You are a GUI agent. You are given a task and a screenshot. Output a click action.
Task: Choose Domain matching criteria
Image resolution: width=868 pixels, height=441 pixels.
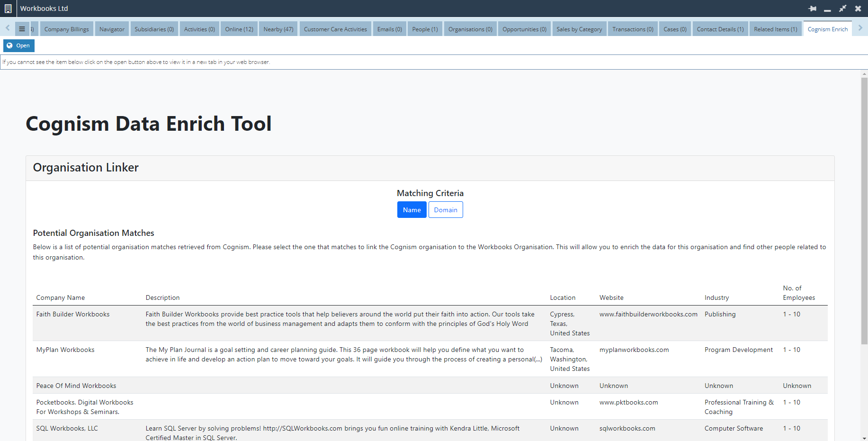pos(446,210)
